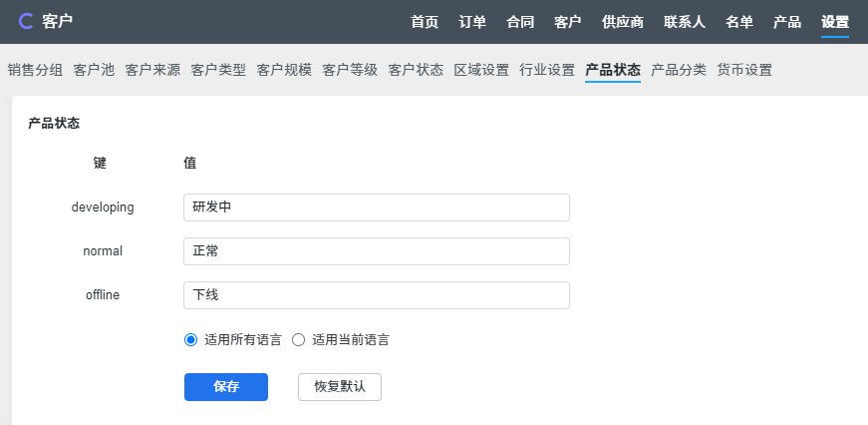The image size is (868, 425).
Task: Select 适用当前语言 radio option
Action: point(298,339)
